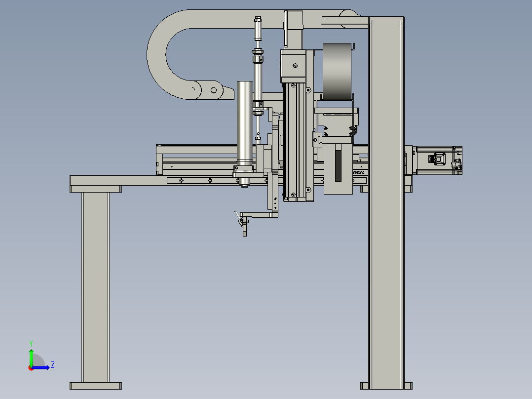
Task: Click the blue Z axis arrow of the triad
Action: coord(41,367)
